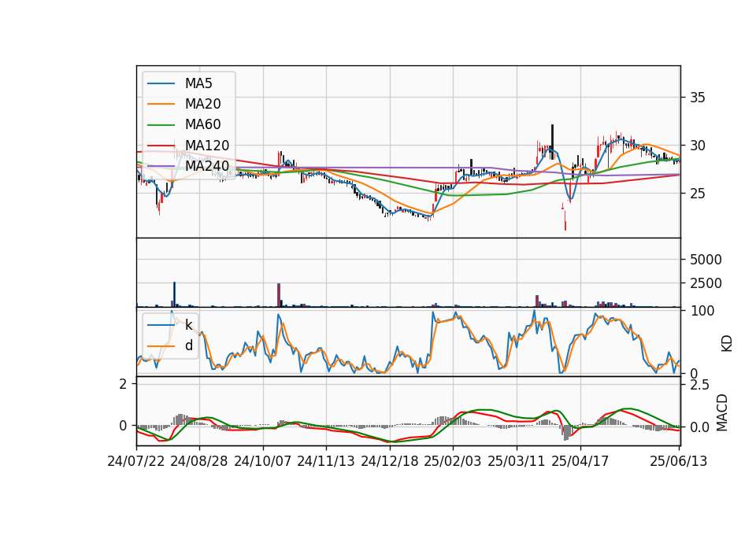
Task: Click the 5000 volume axis label
Action: (x=706, y=260)
